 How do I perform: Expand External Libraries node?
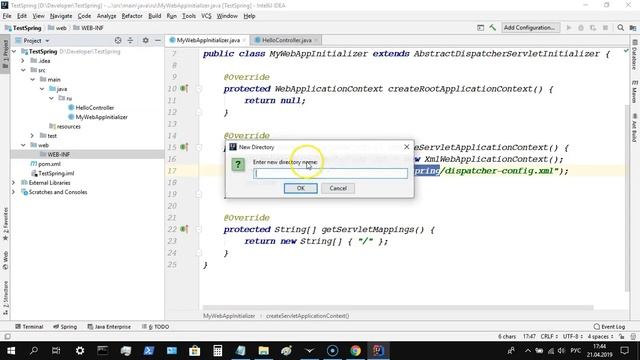13,182
